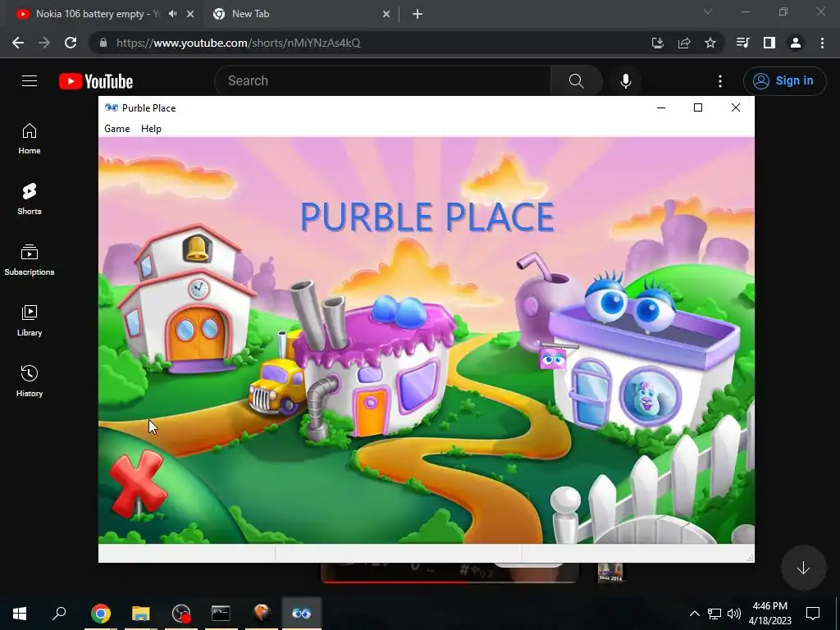
Task: Open Windows taskbar search
Action: click(x=59, y=613)
